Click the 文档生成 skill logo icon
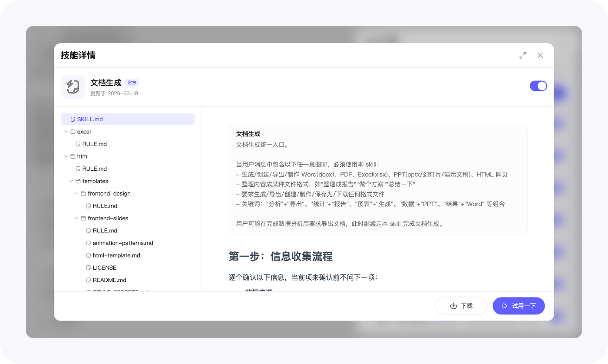The image size is (608, 364). point(73,87)
